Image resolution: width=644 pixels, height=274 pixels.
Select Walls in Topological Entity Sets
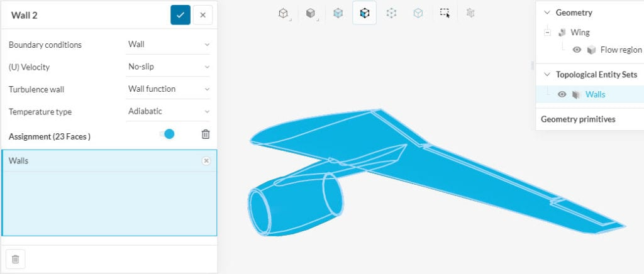(x=595, y=94)
